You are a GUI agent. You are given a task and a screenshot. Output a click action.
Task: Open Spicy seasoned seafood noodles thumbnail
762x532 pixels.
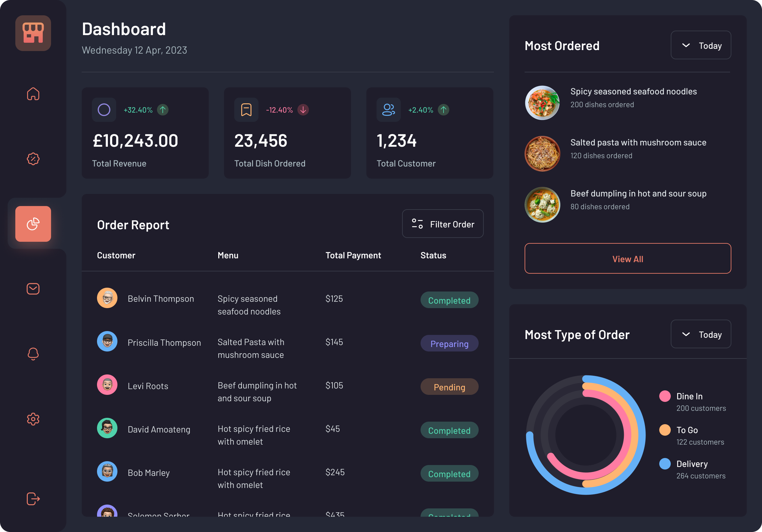[x=542, y=103]
